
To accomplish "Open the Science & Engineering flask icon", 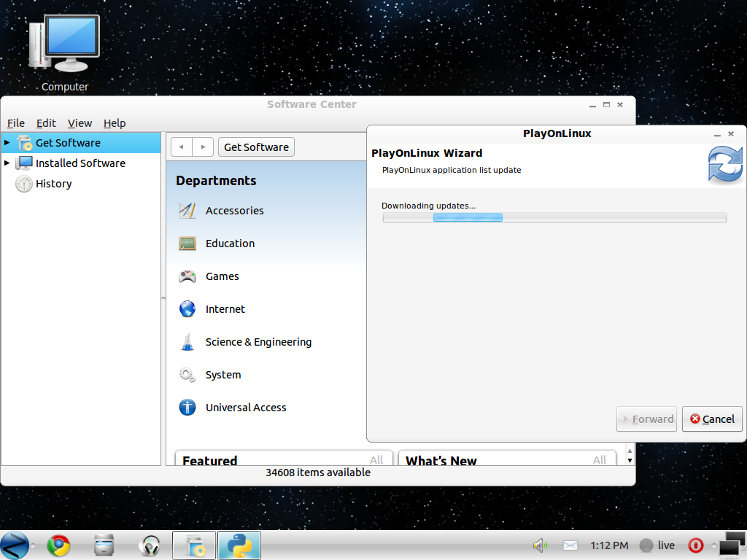I will [187, 342].
